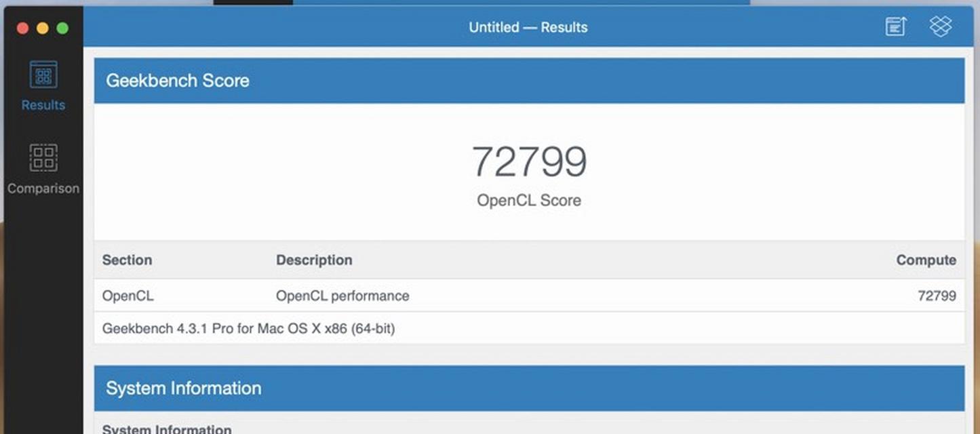The image size is (980, 434).
Task: Close the window with red button
Action: coord(22,28)
